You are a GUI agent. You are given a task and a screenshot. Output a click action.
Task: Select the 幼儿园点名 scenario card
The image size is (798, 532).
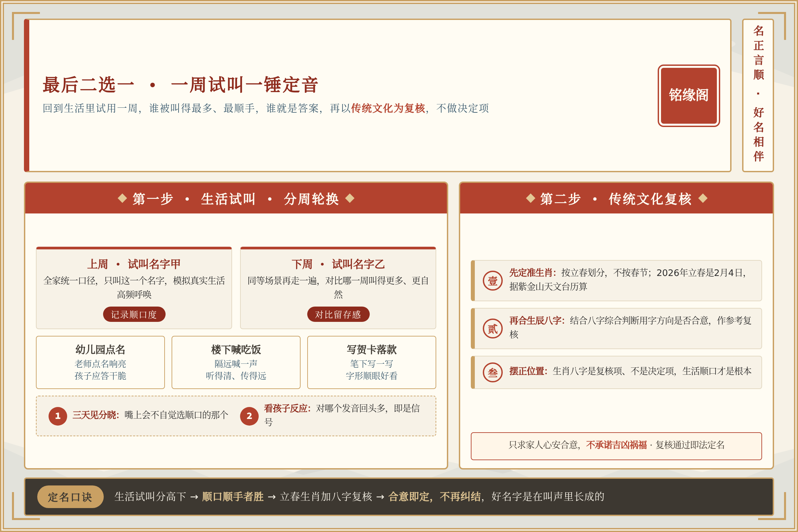point(100,362)
